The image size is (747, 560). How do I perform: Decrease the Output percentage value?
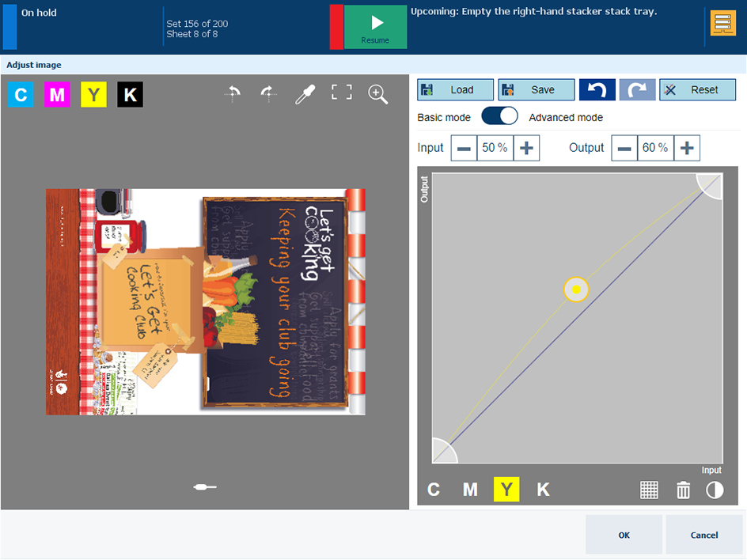click(x=624, y=148)
